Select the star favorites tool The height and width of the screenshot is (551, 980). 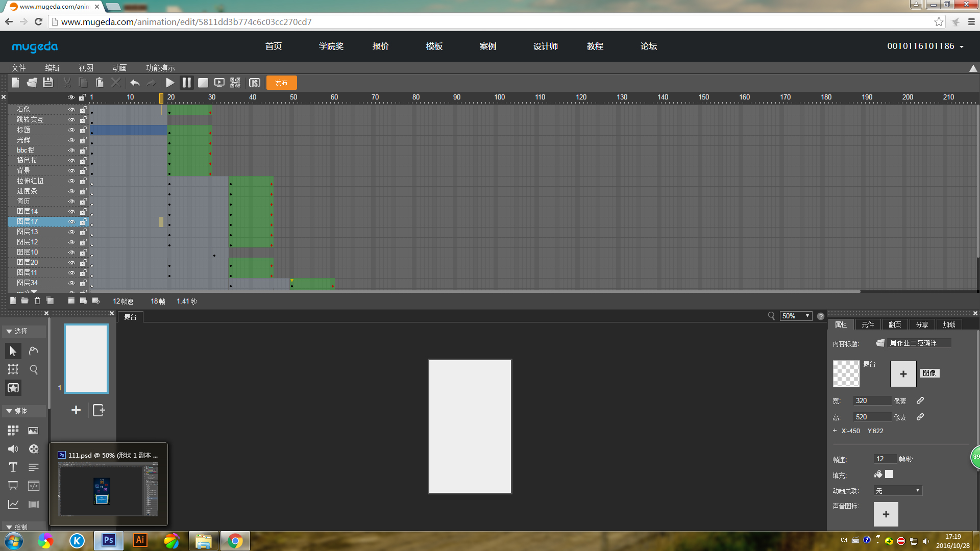[x=13, y=388]
